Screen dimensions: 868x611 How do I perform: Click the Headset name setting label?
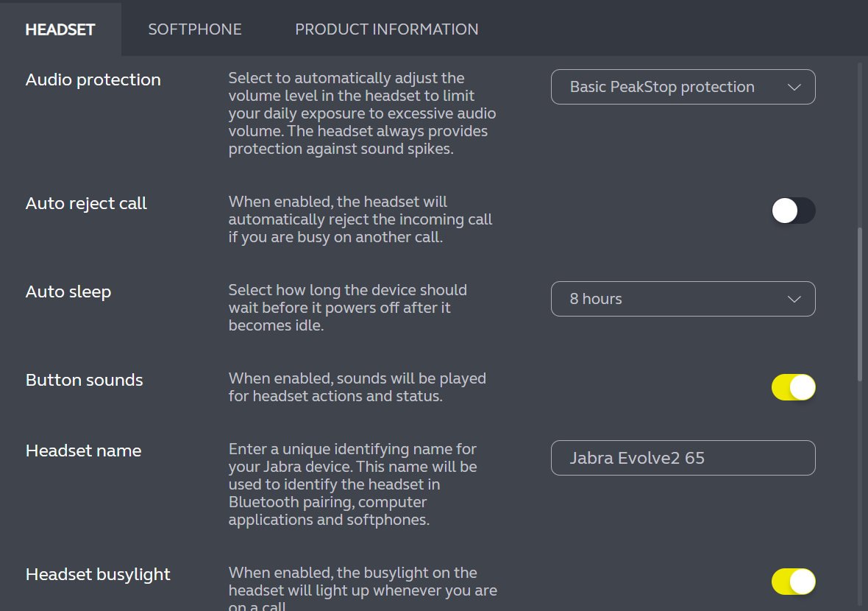(x=83, y=451)
